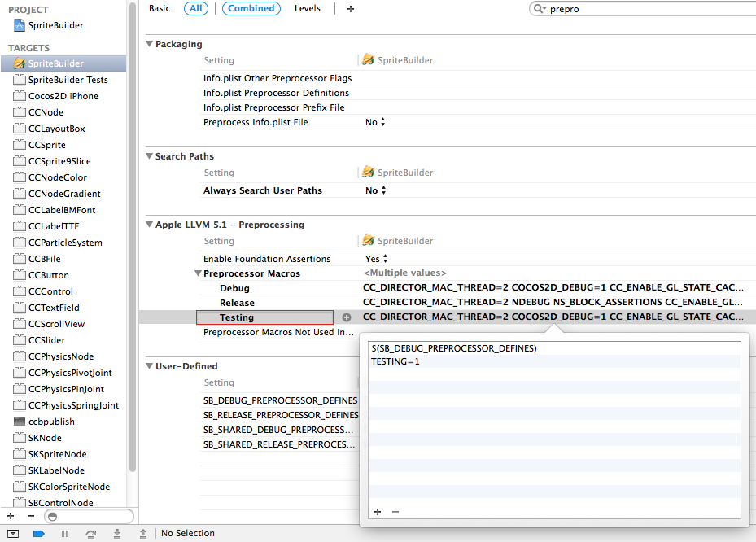Click the SpriteBuilder Tests target icon
The width and height of the screenshot is (756, 542).
20,80
